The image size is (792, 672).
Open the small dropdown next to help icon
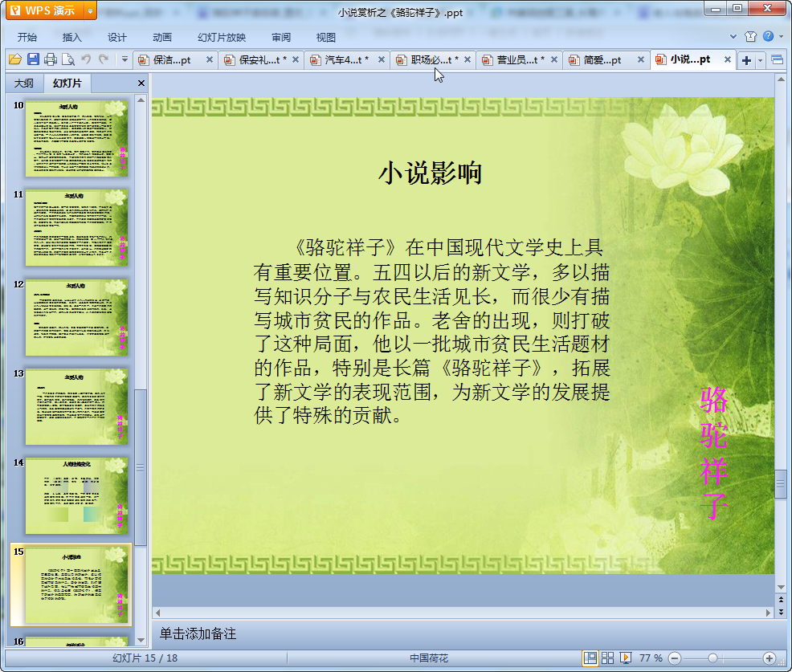click(x=782, y=36)
